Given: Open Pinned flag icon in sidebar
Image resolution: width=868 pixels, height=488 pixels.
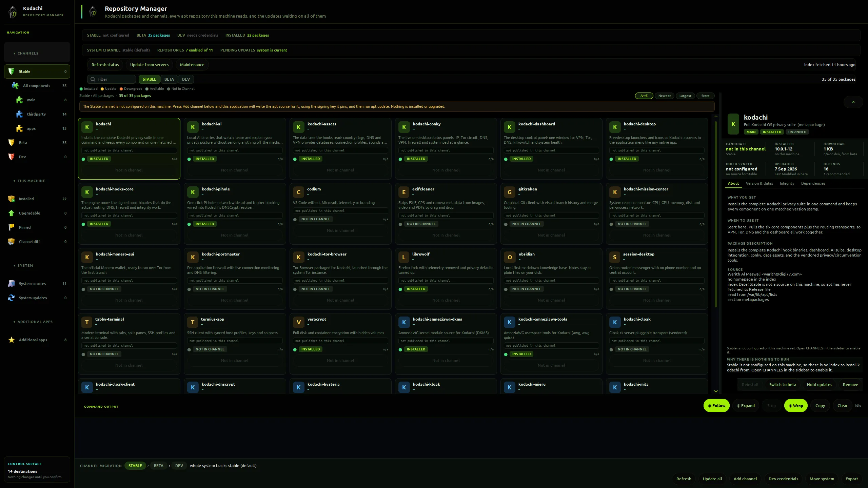Looking at the screenshot, I should [x=11, y=227].
